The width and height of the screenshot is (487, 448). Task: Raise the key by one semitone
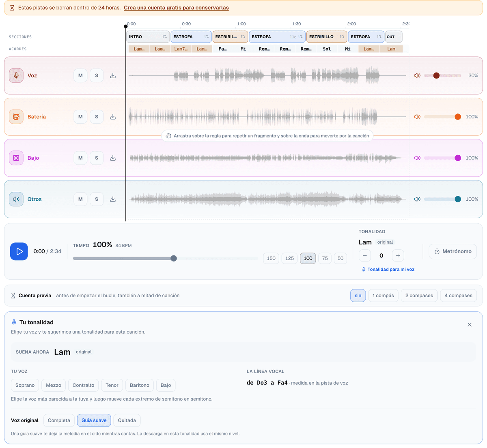tap(398, 255)
